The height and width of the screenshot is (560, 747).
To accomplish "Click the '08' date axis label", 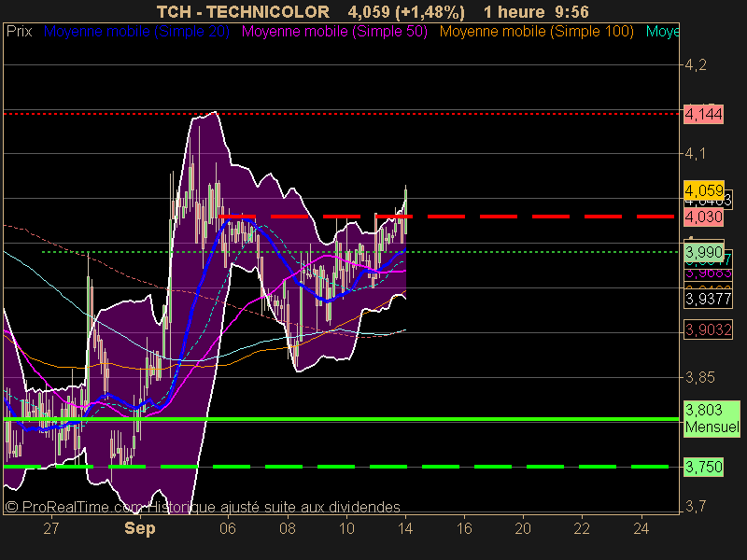I will (288, 528).
